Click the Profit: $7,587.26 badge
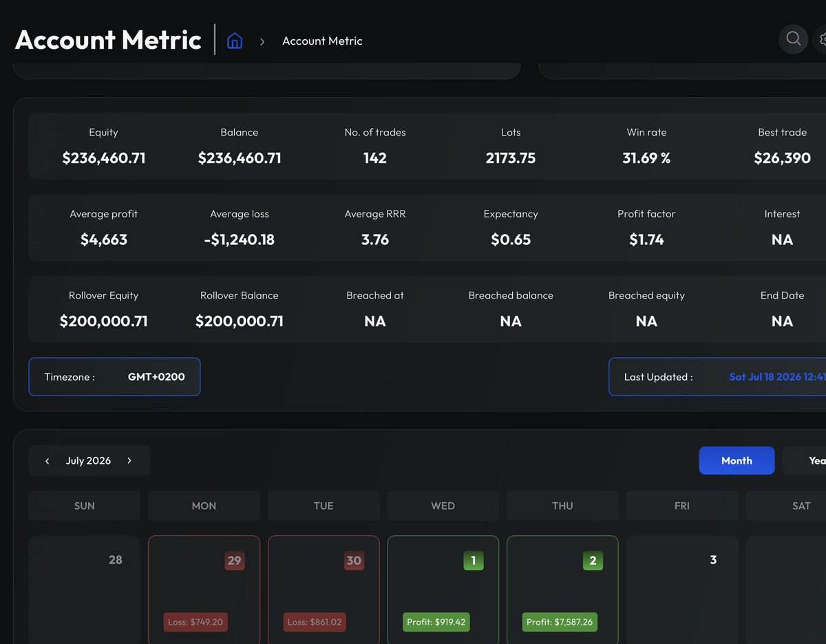Viewport: 826px width, 644px height. click(560, 622)
